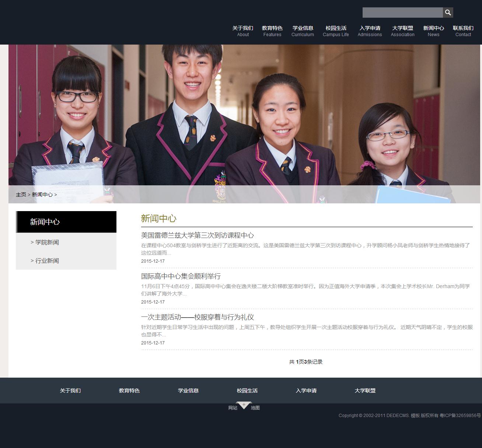Click 入学申请 in the footer navigation
Image resolution: width=482 pixels, height=448 pixels.
(x=306, y=391)
